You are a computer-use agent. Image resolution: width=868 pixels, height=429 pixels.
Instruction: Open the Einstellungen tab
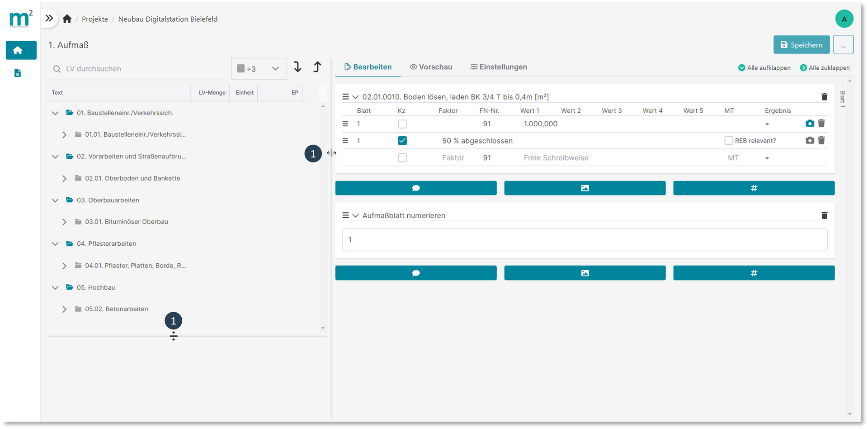[x=499, y=67]
